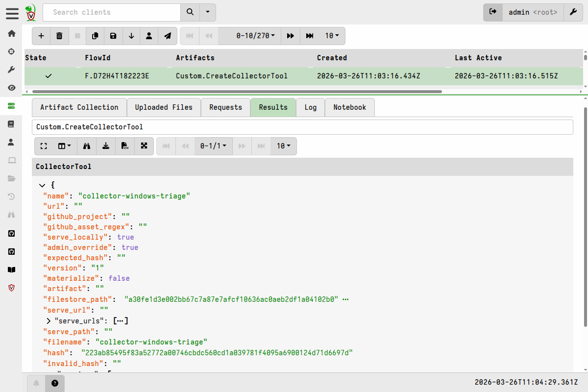Click the notification bell icon at bottom

point(36,383)
